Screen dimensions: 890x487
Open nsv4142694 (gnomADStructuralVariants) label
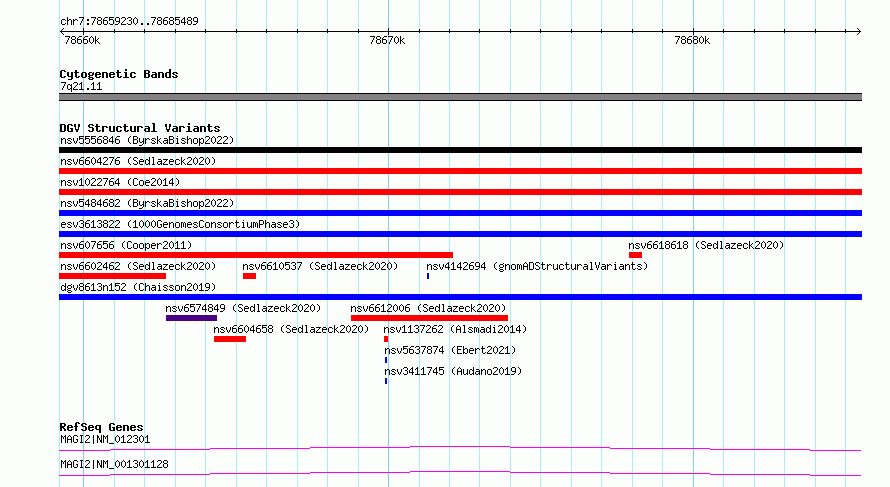537,266
